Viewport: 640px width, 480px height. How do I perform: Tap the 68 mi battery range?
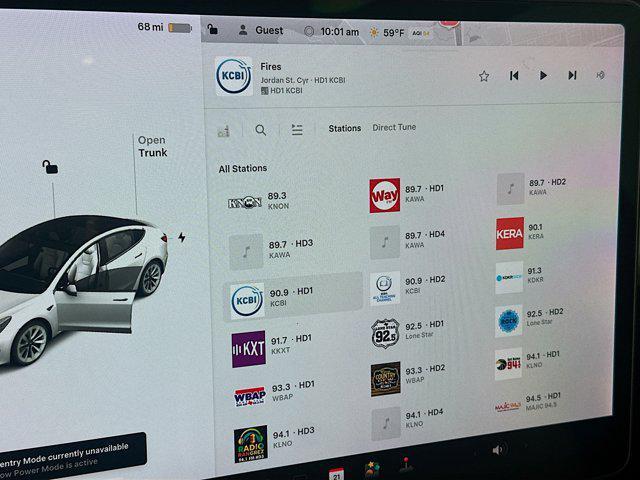164,27
